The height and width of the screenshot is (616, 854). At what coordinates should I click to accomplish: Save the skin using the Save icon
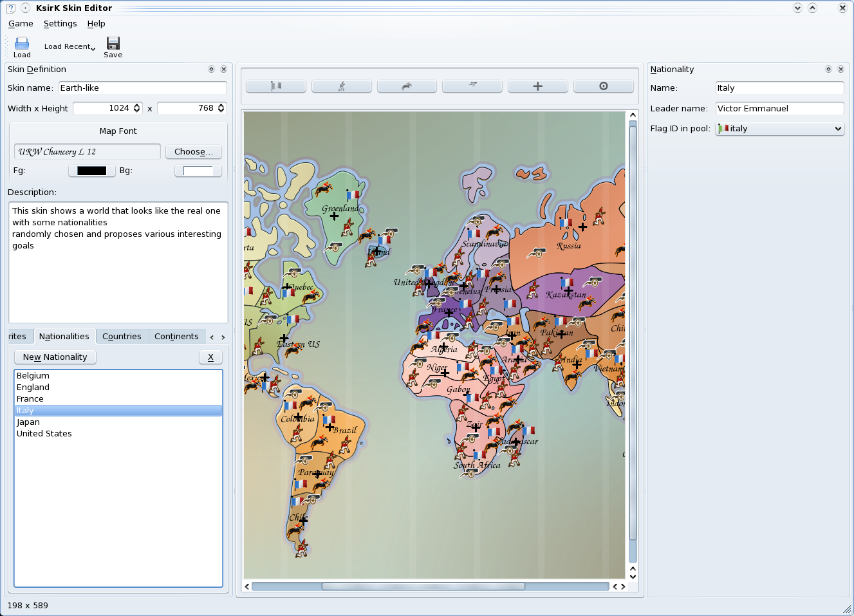[x=113, y=45]
